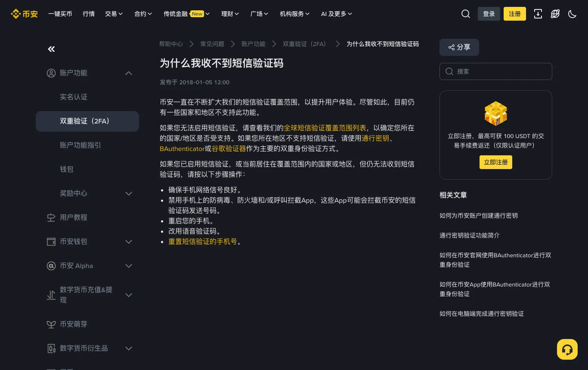588x370 pixels.
Task: Expand the 币安钱包 chevron
Action: 129,242
